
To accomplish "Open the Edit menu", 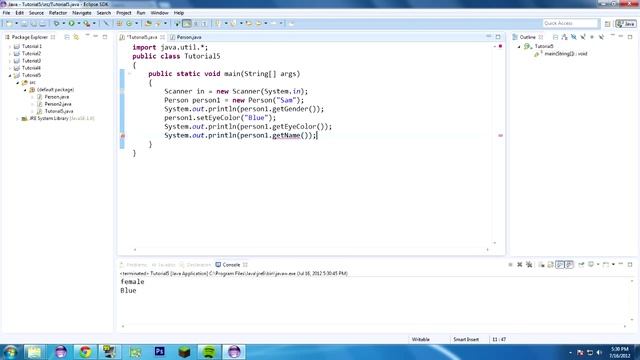I will coord(19,13).
